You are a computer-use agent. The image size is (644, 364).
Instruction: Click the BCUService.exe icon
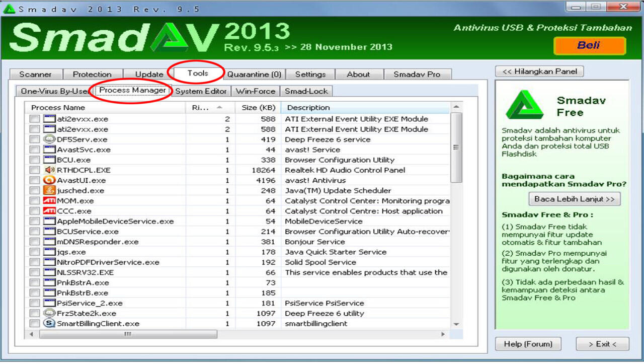pos(49,232)
